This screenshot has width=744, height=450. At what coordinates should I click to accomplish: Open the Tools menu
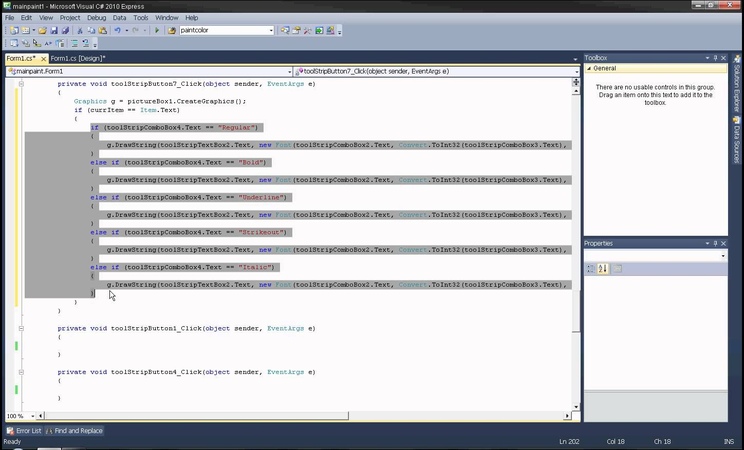140,18
